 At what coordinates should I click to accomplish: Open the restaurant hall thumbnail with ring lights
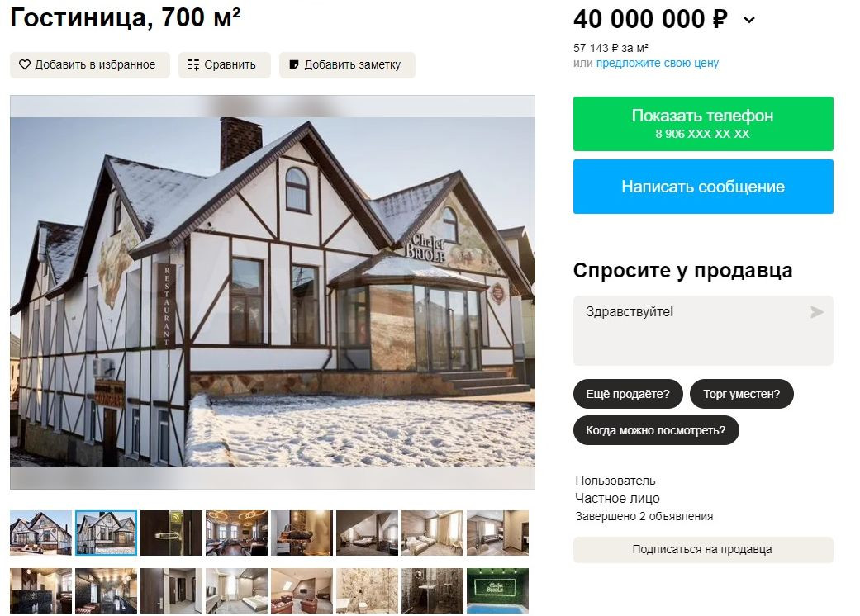(236, 533)
